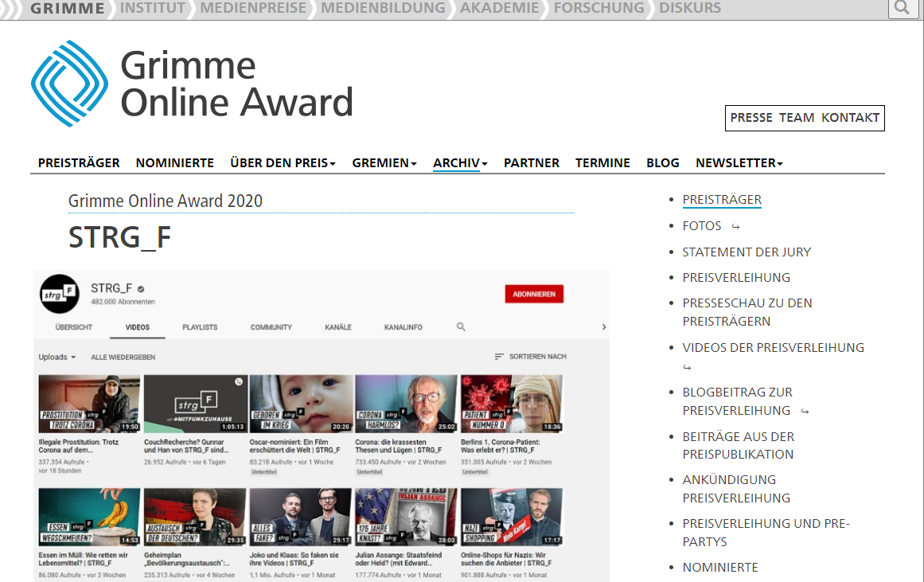Open sidebar link Presseschau zu den Preisträgern
924x582 pixels.
[747, 312]
